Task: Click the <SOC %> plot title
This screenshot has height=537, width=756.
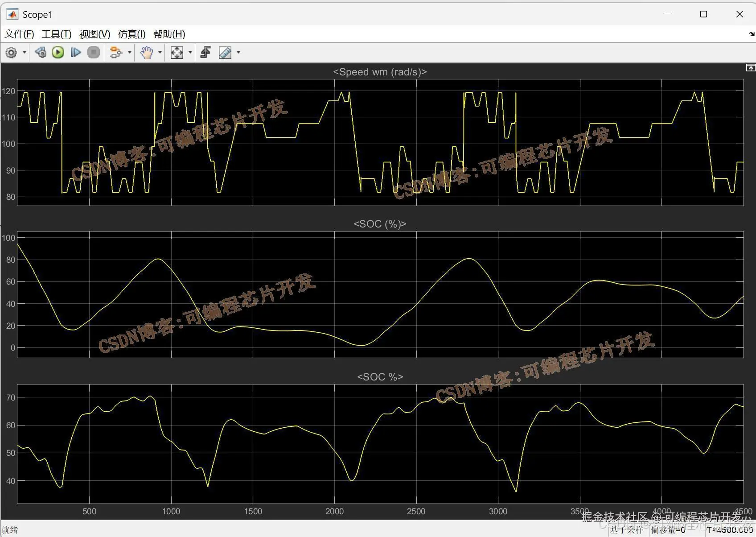Action: [380, 377]
